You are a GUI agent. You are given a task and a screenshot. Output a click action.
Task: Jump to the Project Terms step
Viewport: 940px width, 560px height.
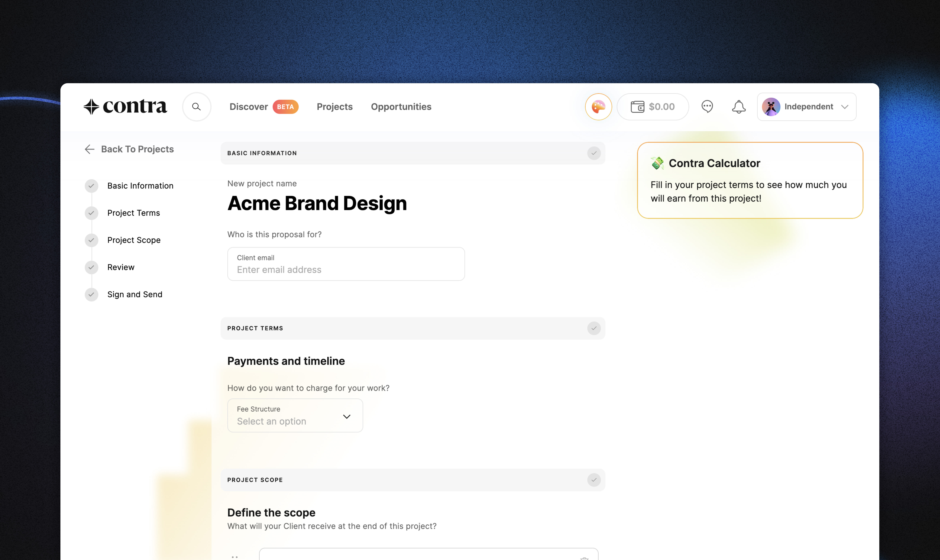coord(134,213)
